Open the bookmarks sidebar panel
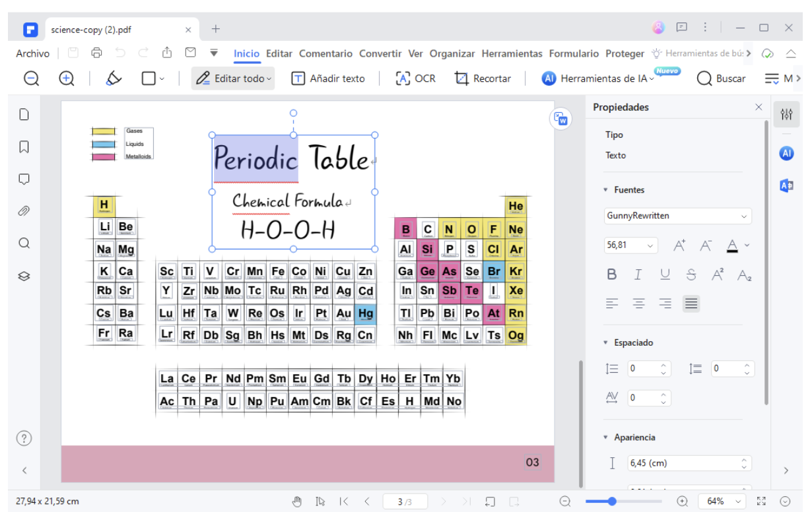 click(x=24, y=146)
